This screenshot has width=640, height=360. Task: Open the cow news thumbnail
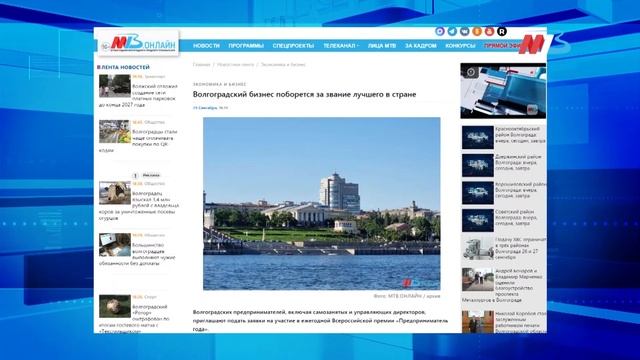(x=115, y=193)
